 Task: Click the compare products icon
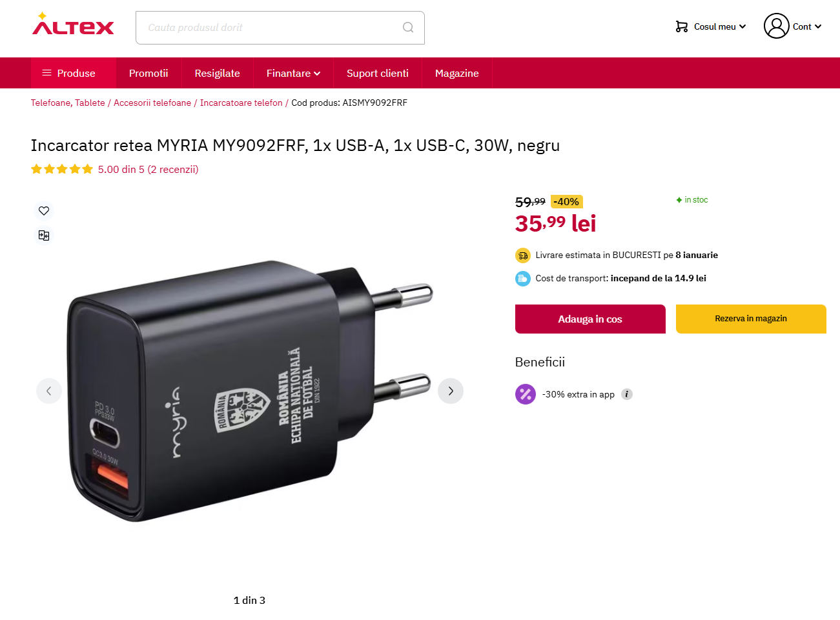click(x=44, y=235)
